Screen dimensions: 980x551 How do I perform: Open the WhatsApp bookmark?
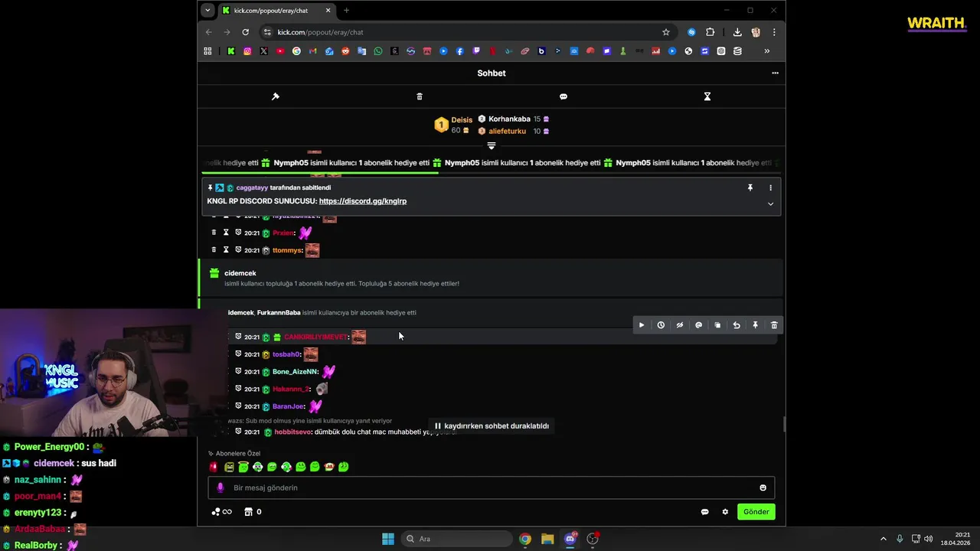378,51
